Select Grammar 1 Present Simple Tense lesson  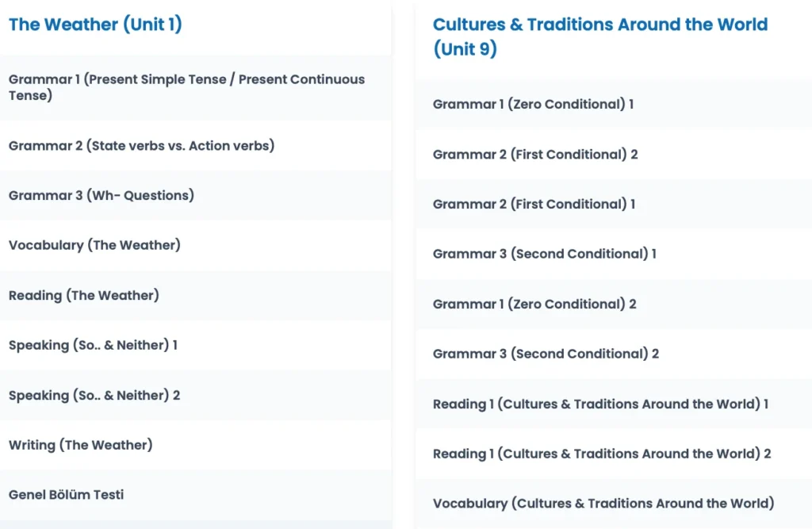(x=196, y=87)
